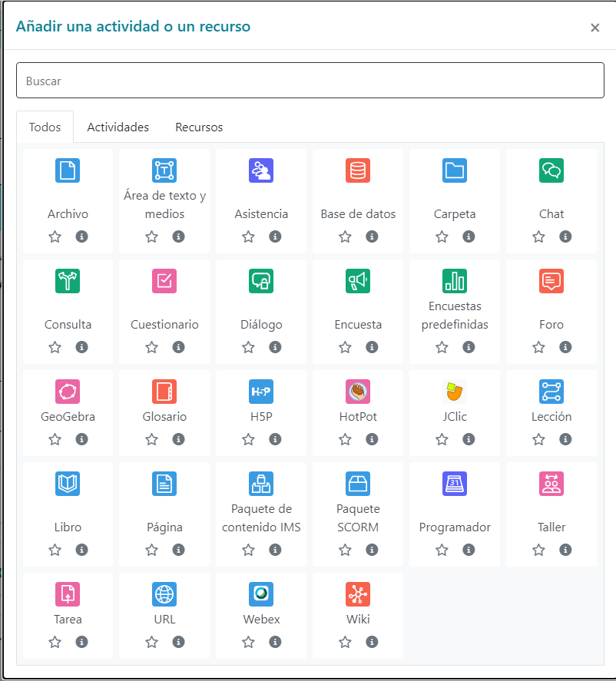
Task: Switch to the Recursos tab
Action: 199,127
